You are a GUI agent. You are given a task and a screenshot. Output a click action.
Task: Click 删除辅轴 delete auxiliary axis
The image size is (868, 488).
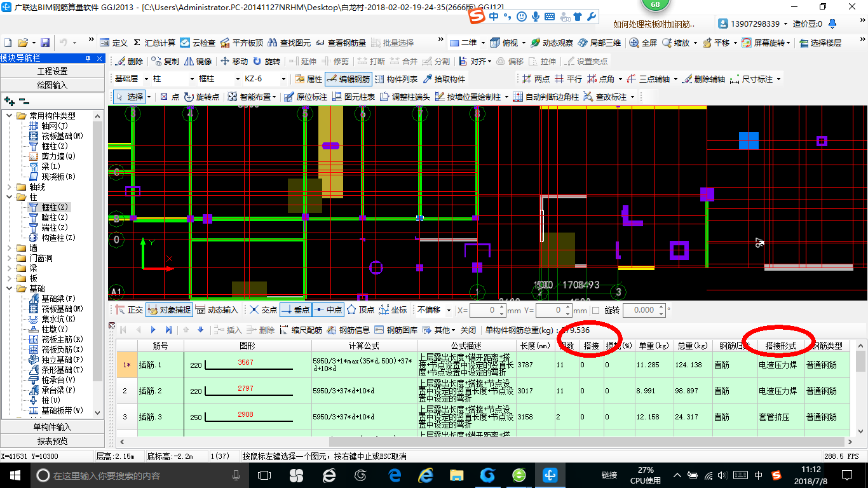click(x=703, y=79)
